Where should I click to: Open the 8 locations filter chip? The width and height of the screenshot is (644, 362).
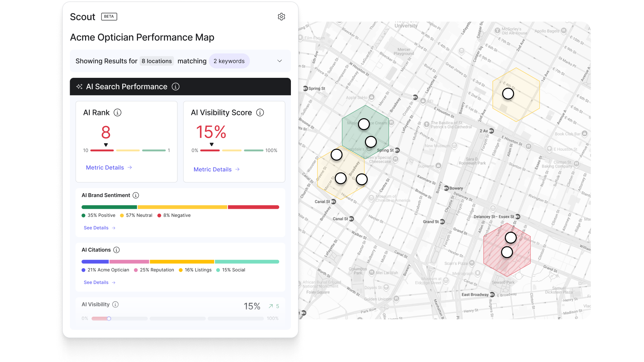[x=157, y=61]
